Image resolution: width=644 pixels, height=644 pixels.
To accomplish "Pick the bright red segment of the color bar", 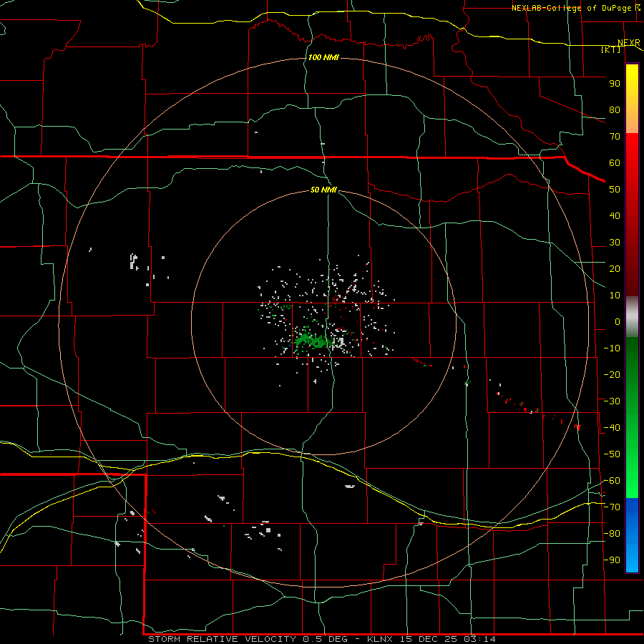I will coord(632,150).
